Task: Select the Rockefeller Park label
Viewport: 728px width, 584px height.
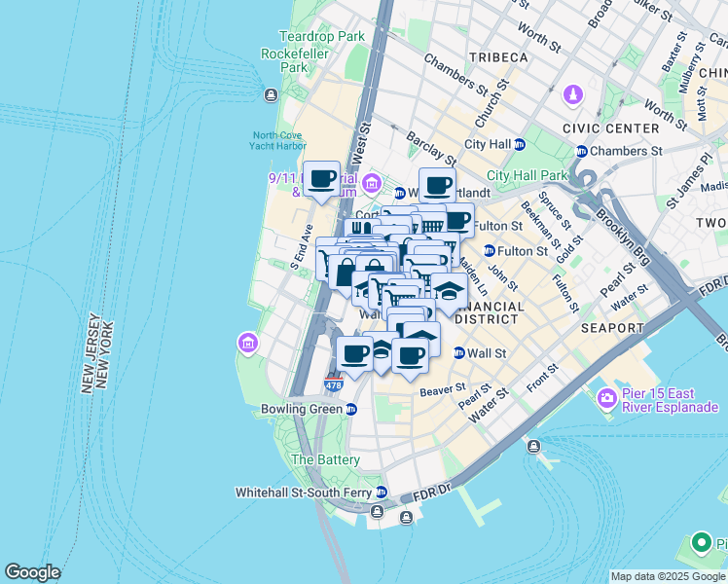Action: pyautogui.click(x=294, y=60)
